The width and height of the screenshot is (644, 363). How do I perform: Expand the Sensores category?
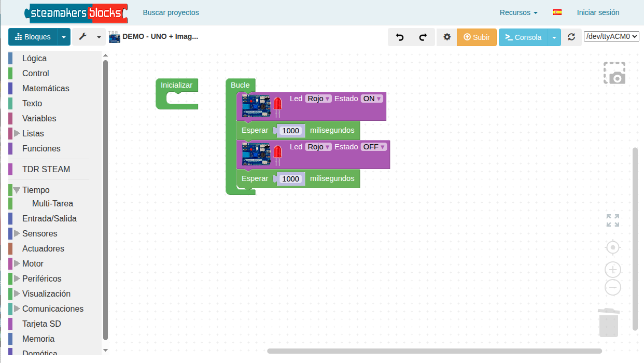(17, 233)
